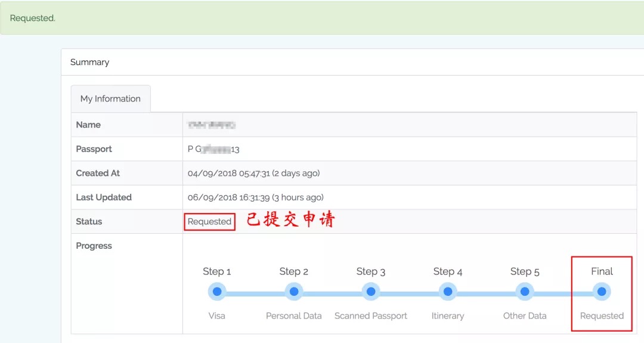
Task: Click the Other Data step label
Action: (525, 316)
